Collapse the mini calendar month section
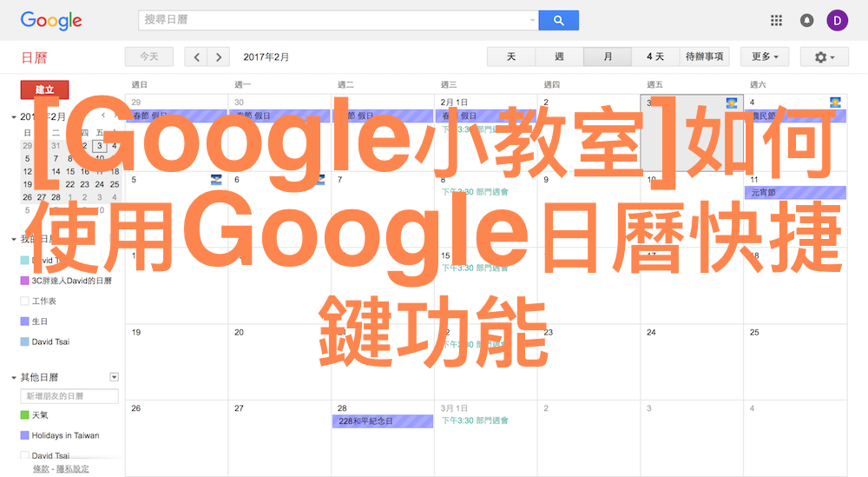The height and width of the screenshot is (477, 868). click(14, 117)
